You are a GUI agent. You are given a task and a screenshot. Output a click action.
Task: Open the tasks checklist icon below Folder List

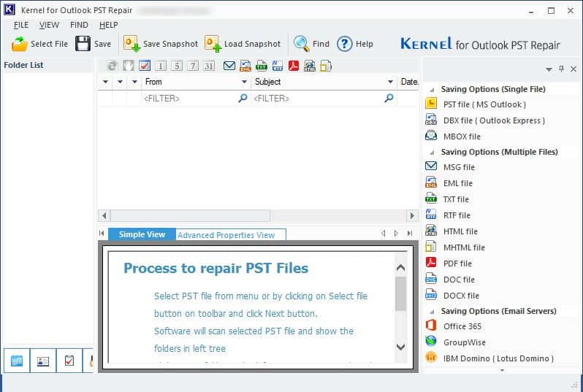click(69, 361)
